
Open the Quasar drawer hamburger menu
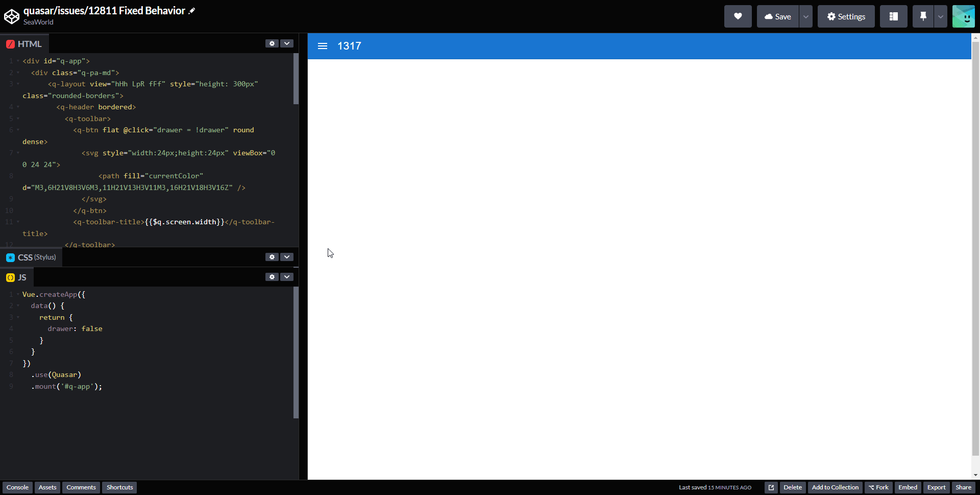tap(323, 46)
